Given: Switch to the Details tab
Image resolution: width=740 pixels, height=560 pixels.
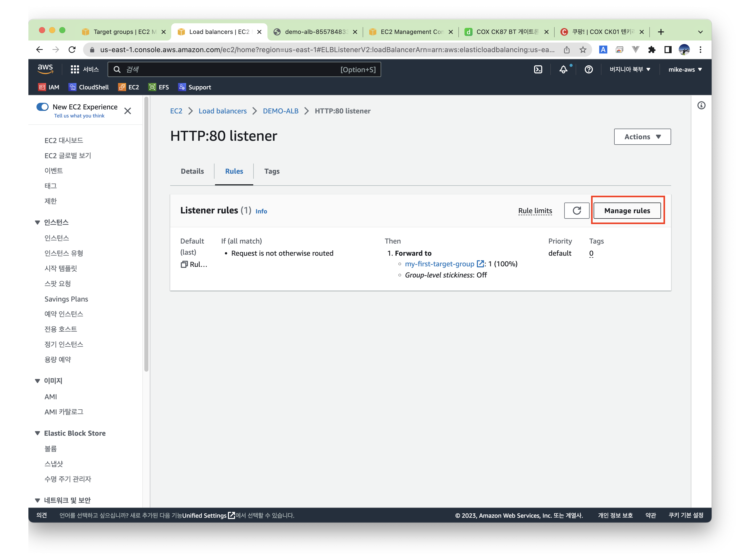Looking at the screenshot, I should (x=192, y=171).
